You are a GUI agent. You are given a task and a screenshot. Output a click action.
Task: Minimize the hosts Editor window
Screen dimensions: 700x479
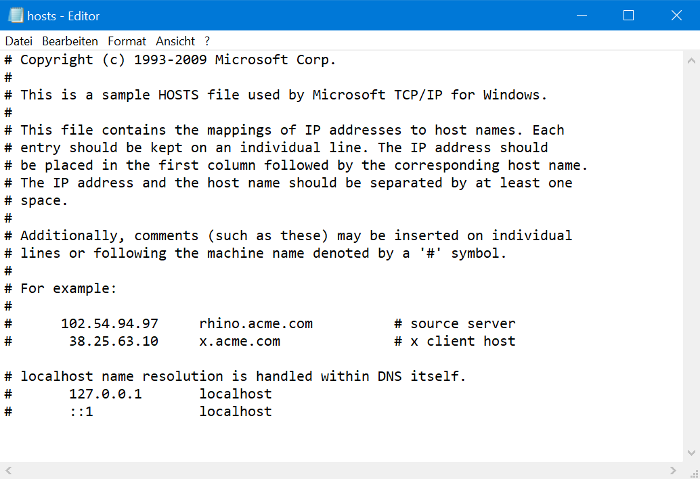pyautogui.click(x=582, y=15)
